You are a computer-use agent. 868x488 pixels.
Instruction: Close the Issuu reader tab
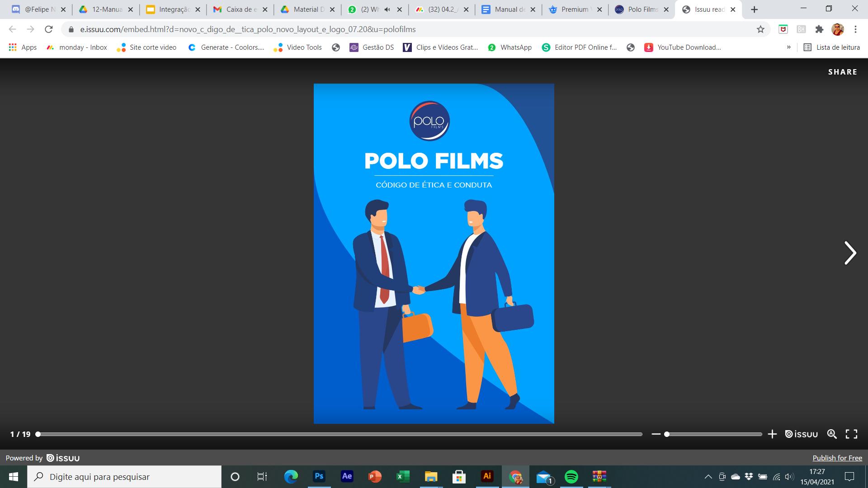click(x=733, y=9)
